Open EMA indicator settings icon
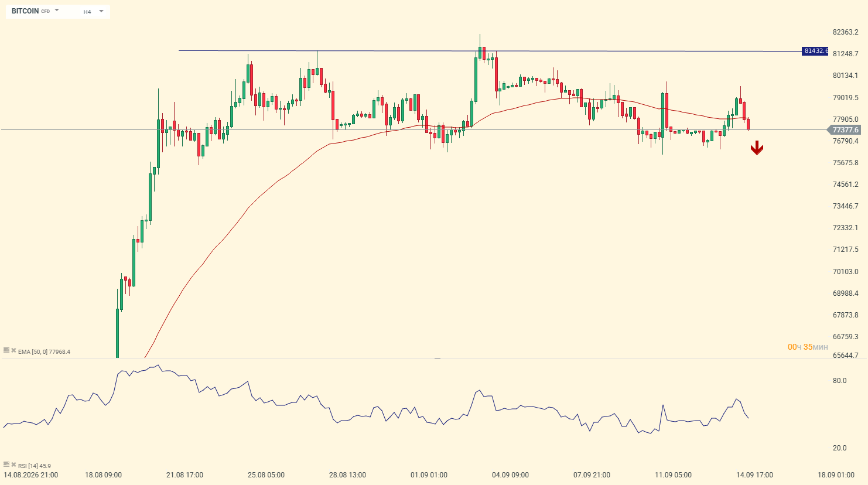The width and height of the screenshot is (868, 485). coord(6,350)
